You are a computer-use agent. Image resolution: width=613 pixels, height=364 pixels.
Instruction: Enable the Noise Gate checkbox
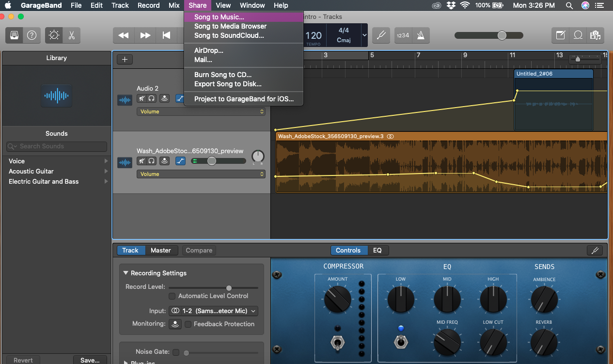click(x=176, y=352)
